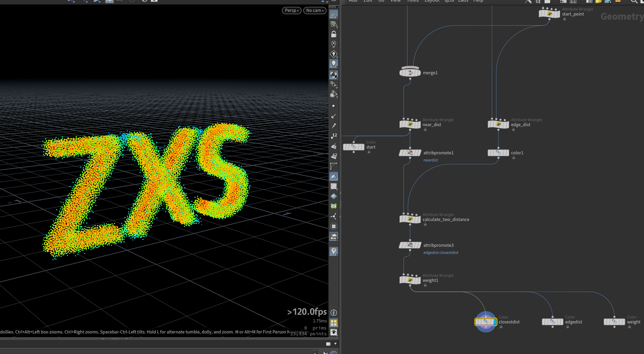
Task: Click the yellow sticky note icon
Action: coord(599,1)
